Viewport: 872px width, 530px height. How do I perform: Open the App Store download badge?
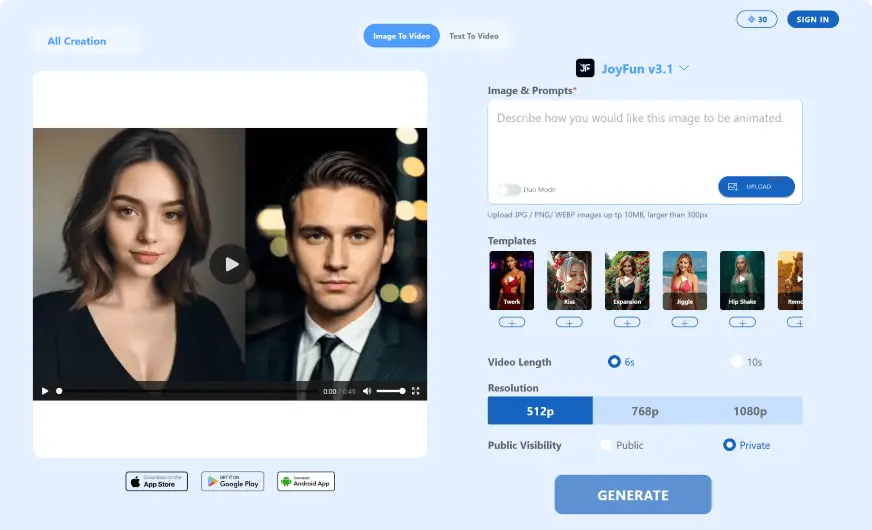click(156, 481)
